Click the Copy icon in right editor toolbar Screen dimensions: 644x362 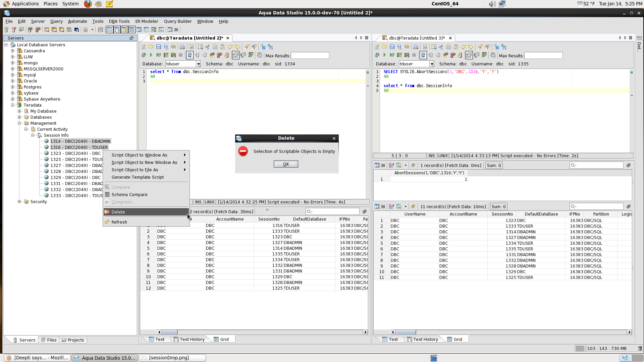[x=448, y=47]
